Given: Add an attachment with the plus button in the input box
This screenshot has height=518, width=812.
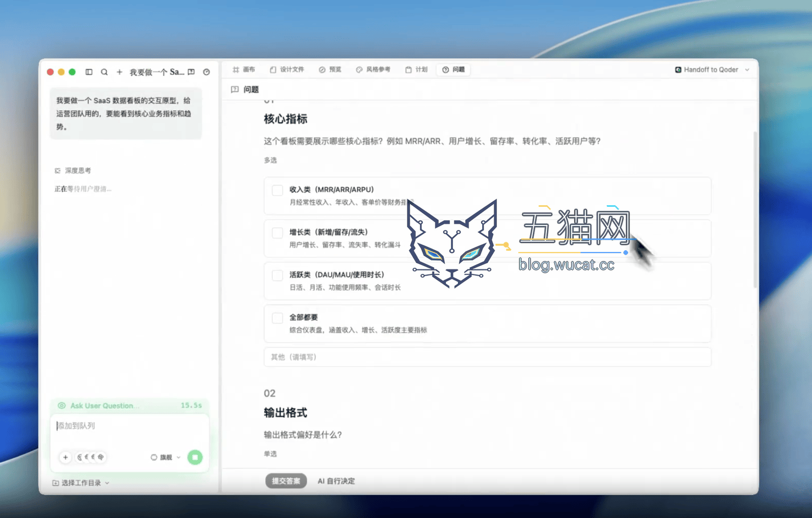Looking at the screenshot, I should click(65, 457).
